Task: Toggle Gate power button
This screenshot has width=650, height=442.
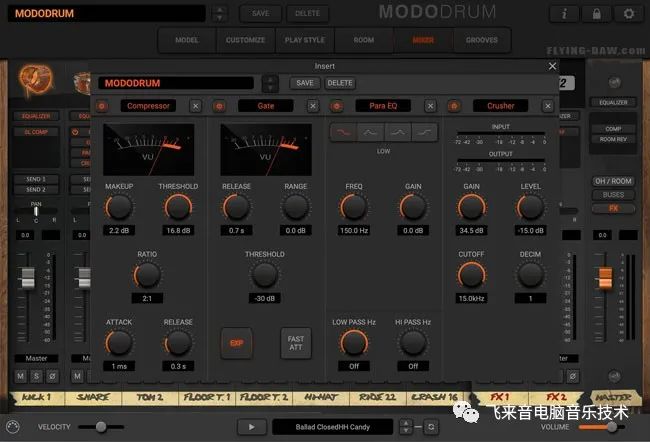Action: click(x=219, y=106)
